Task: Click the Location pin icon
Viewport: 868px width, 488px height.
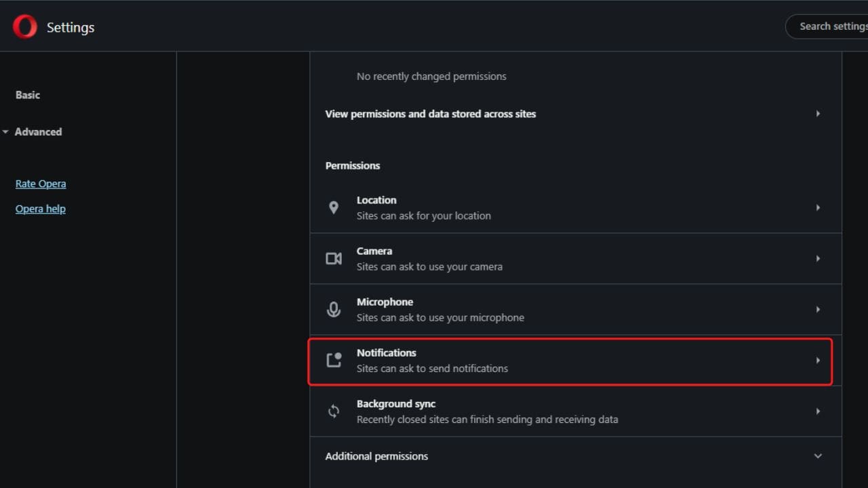Action: pyautogui.click(x=334, y=207)
